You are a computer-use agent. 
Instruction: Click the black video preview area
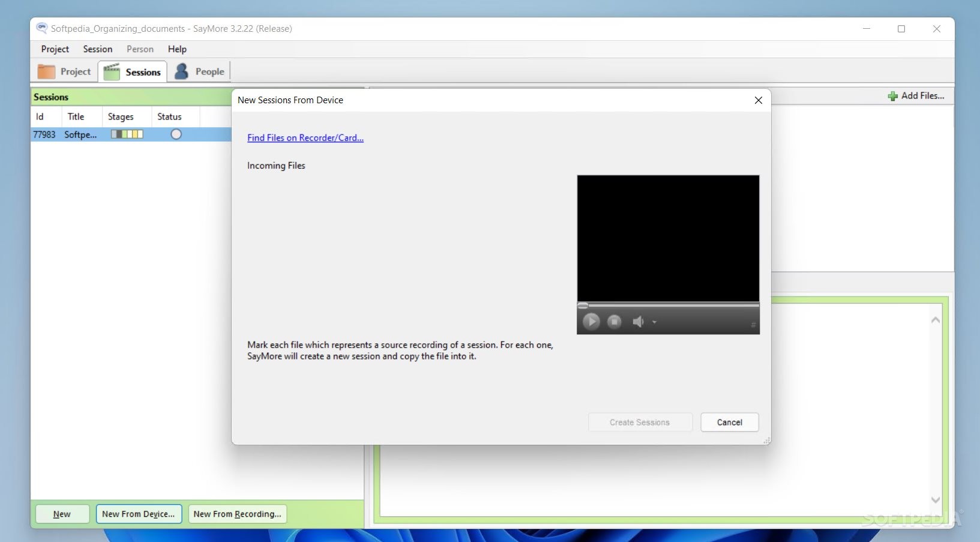(x=668, y=238)
